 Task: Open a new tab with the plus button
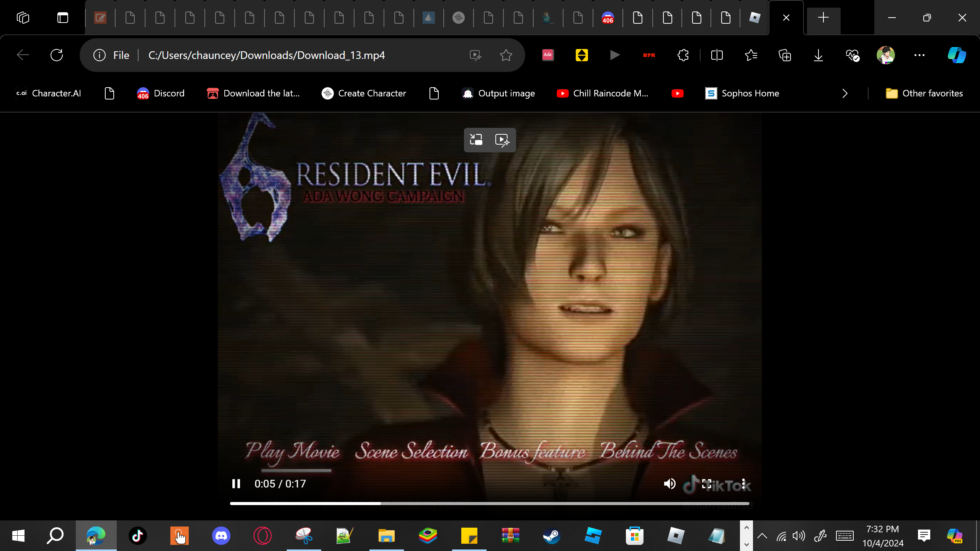click(823, 18)
